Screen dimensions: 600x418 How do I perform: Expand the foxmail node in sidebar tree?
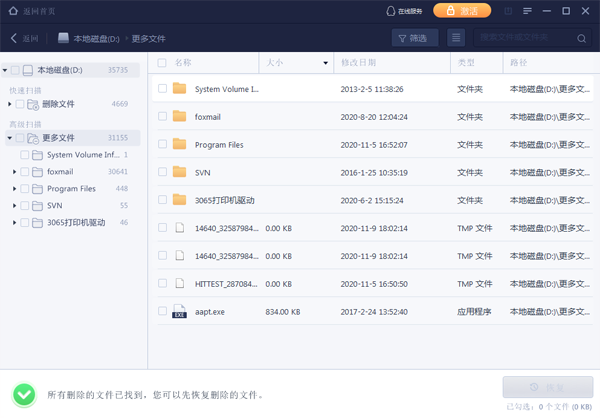click(14, 172)
